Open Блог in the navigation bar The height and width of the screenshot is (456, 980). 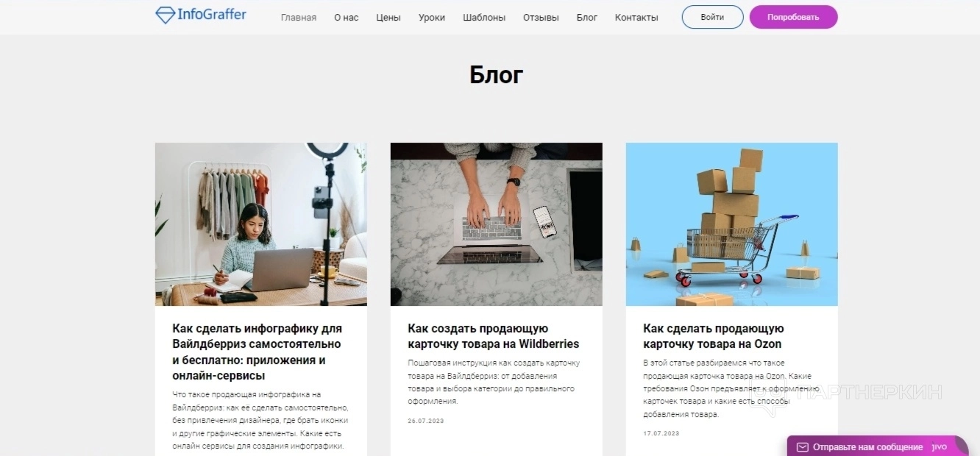click(587, 18)
